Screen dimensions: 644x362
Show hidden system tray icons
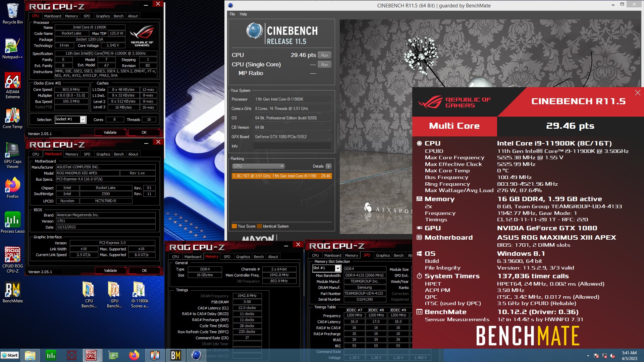click(x=588, y=356)
